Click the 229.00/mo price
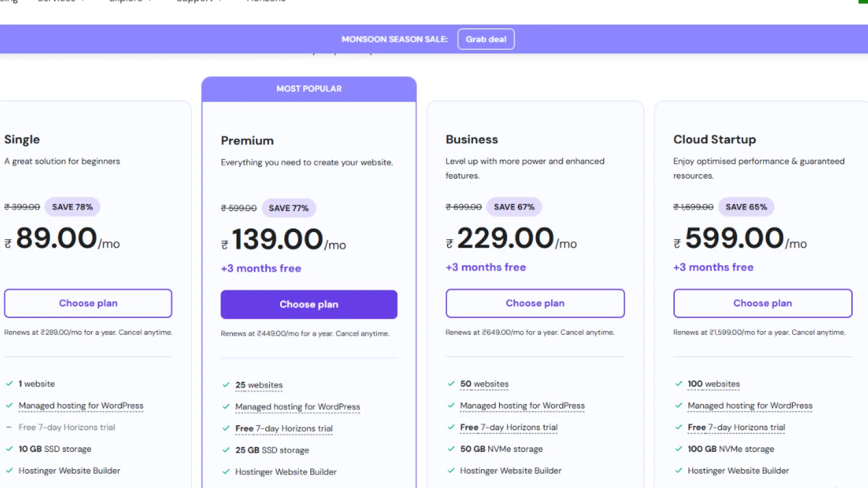868x488 pixels. coord(511,239)
